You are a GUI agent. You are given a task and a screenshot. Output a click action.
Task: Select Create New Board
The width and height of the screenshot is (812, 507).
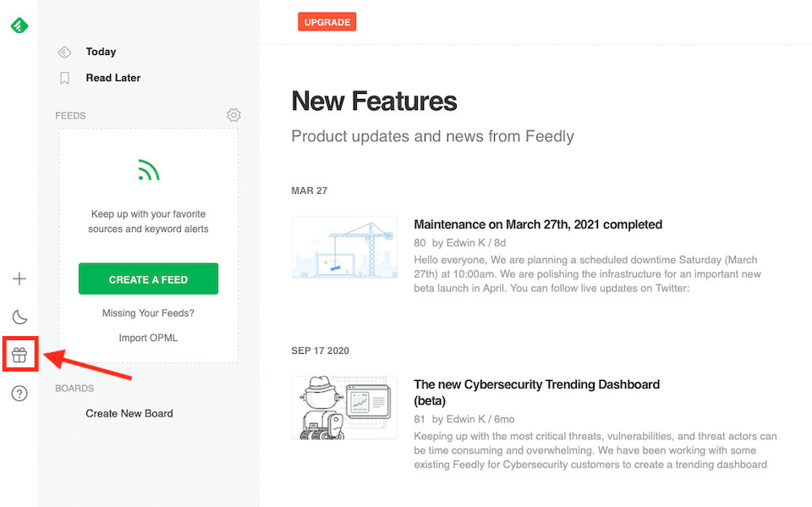click(x=129, y=413)
